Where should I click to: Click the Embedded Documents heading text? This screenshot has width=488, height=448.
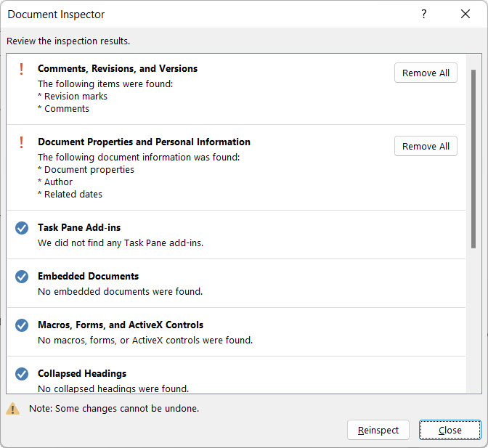(88, 276)
